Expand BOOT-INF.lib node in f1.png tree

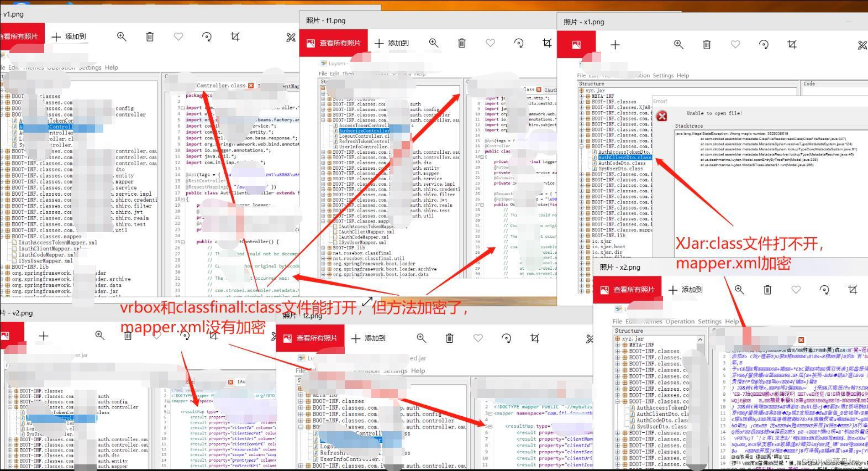coord(323,248)
